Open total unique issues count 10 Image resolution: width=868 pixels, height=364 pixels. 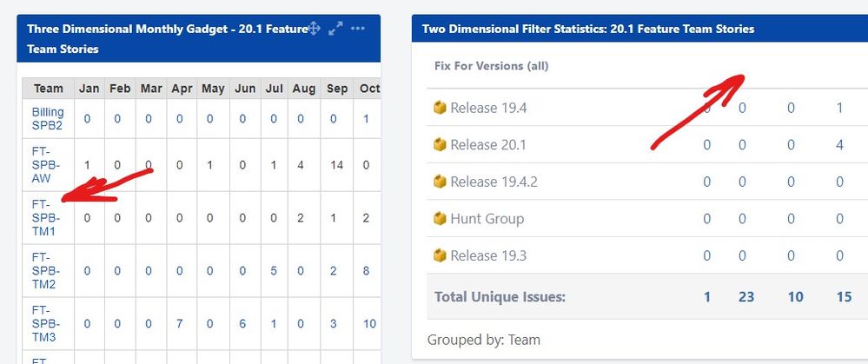pos(796,297)
